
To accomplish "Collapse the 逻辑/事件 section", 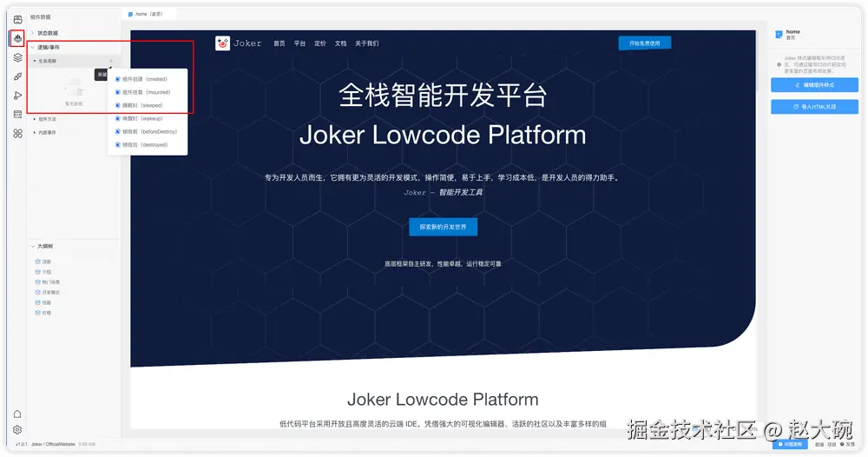I will coord(33,47).
